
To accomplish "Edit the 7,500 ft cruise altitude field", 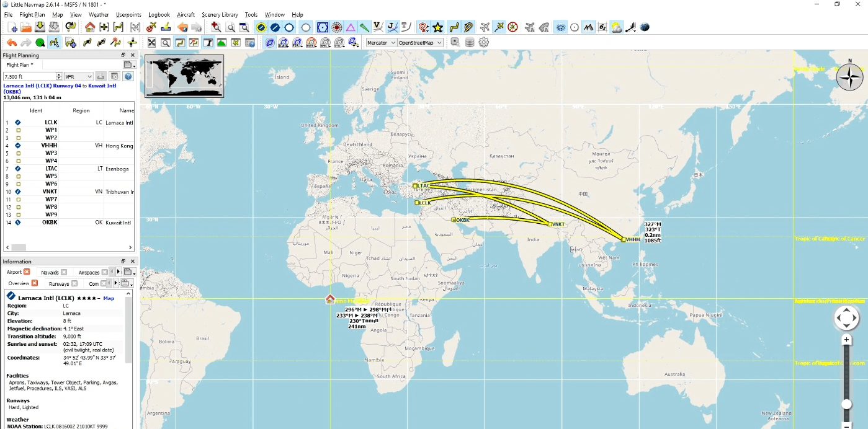I will [29, 75].
